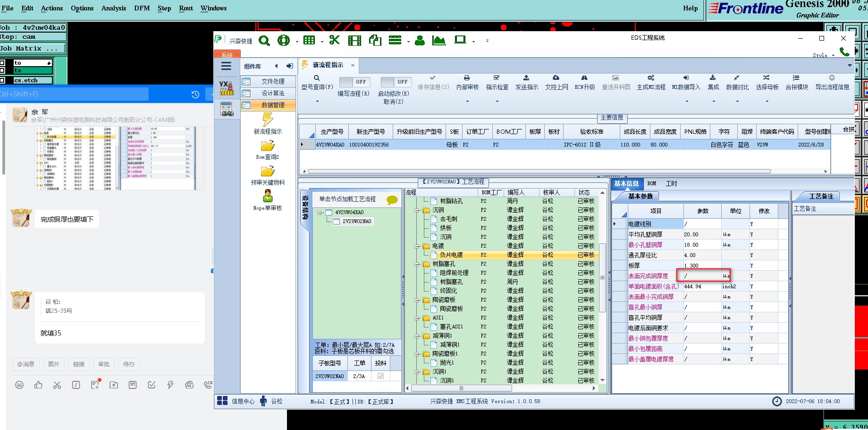
Task: Click the 审批 button in chat
Action: point(104,364)
